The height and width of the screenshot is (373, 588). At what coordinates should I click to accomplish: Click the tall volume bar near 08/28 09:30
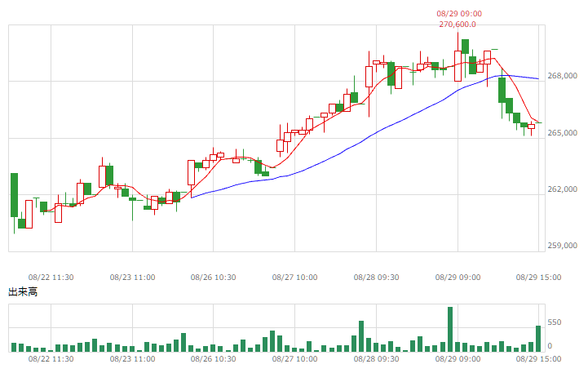click(361, 336)
